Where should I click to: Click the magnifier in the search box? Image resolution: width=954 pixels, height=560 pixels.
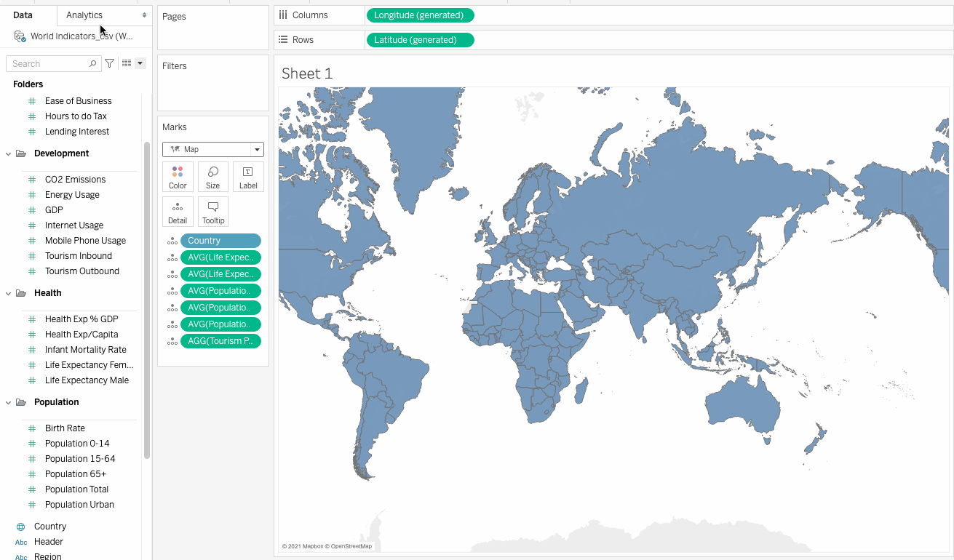click(x=92, y=63)
